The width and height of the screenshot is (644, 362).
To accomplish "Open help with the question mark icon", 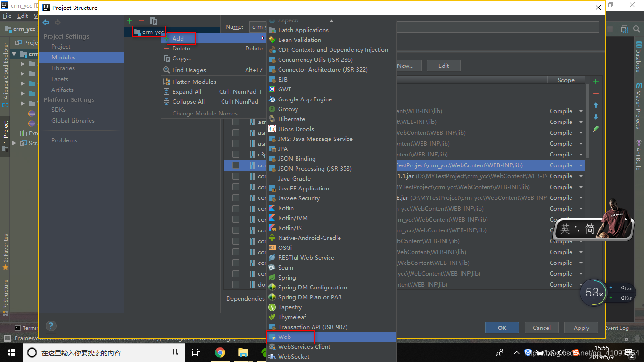I will [51, 326].
